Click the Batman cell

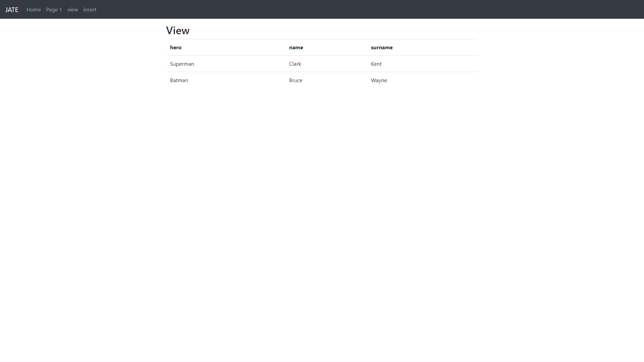point(225,80)
